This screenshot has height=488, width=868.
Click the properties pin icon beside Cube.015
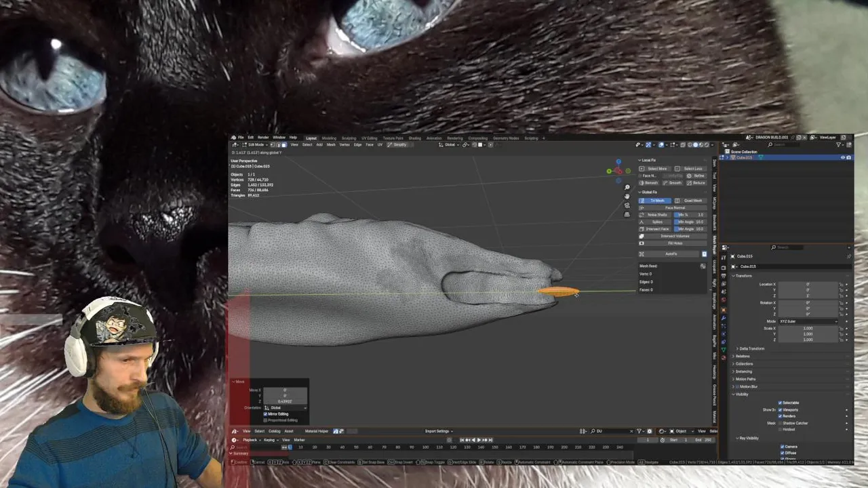tap(849, 256)
